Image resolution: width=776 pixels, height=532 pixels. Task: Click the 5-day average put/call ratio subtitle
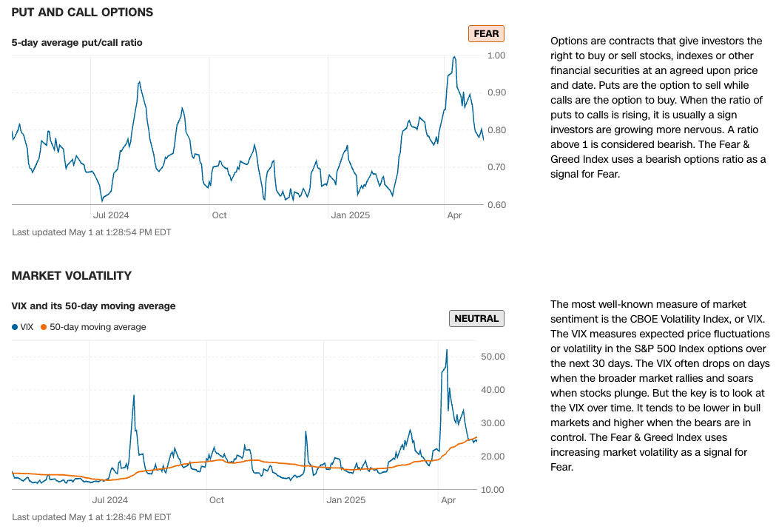(x=77, y=43)
